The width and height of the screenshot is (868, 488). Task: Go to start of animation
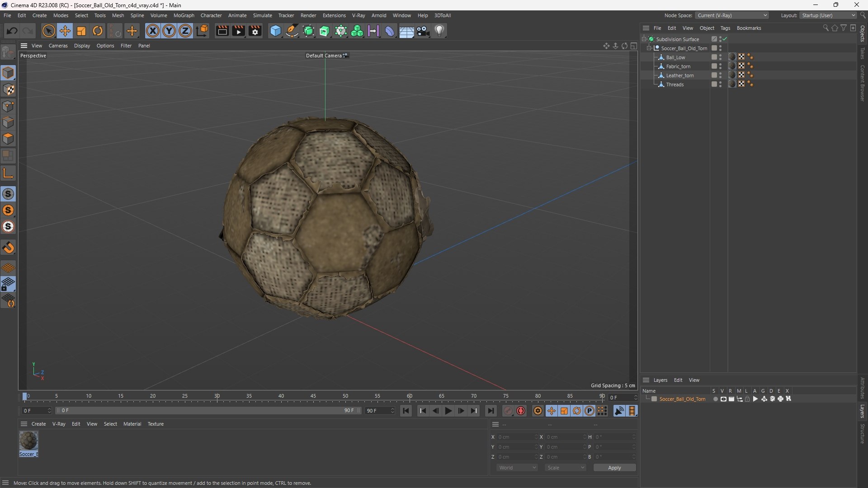[406, 411]
